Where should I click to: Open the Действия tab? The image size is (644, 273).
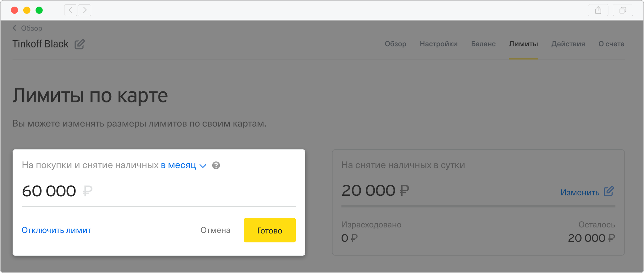(568, 44)
